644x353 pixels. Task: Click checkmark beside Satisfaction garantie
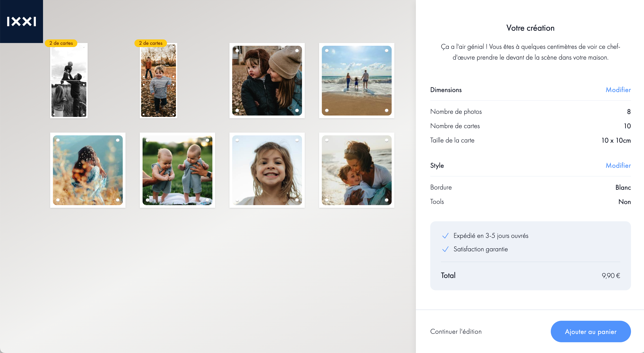pos(445,249)
